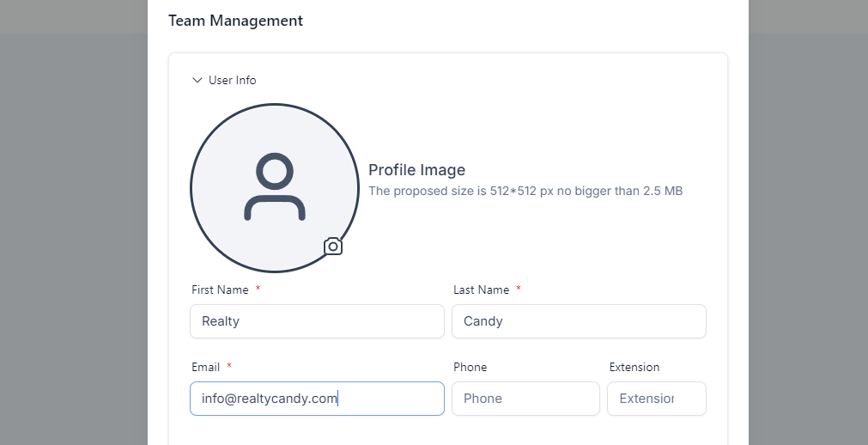This screenshot has height=445, width=868.
Task: Click the First Name label
Action: pyautogui.click(x=220, y=290)
